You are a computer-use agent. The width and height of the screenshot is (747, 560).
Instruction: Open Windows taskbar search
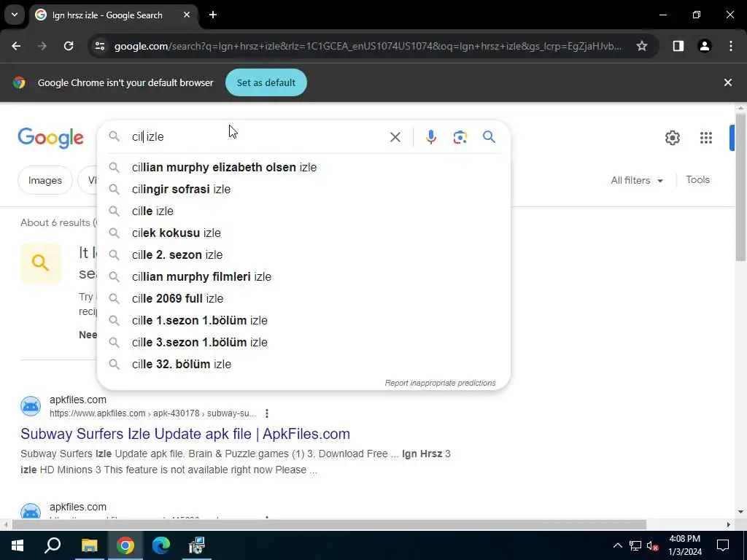click(53, 545)
